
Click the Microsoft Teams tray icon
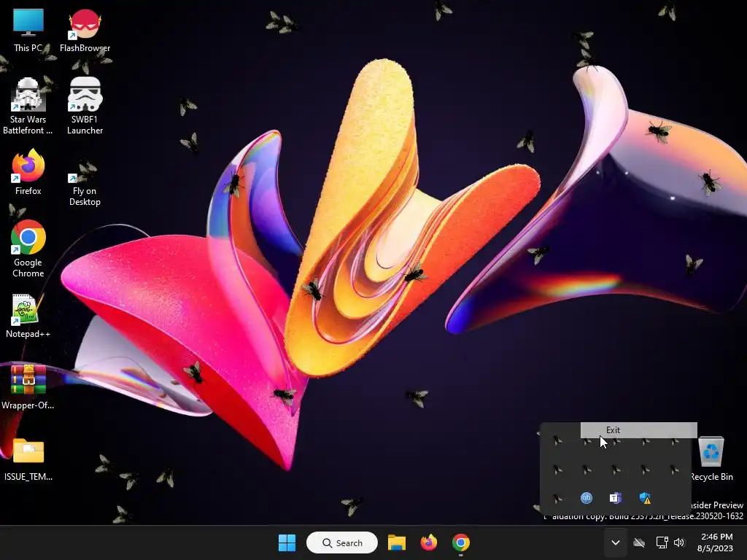coord(616,498)
